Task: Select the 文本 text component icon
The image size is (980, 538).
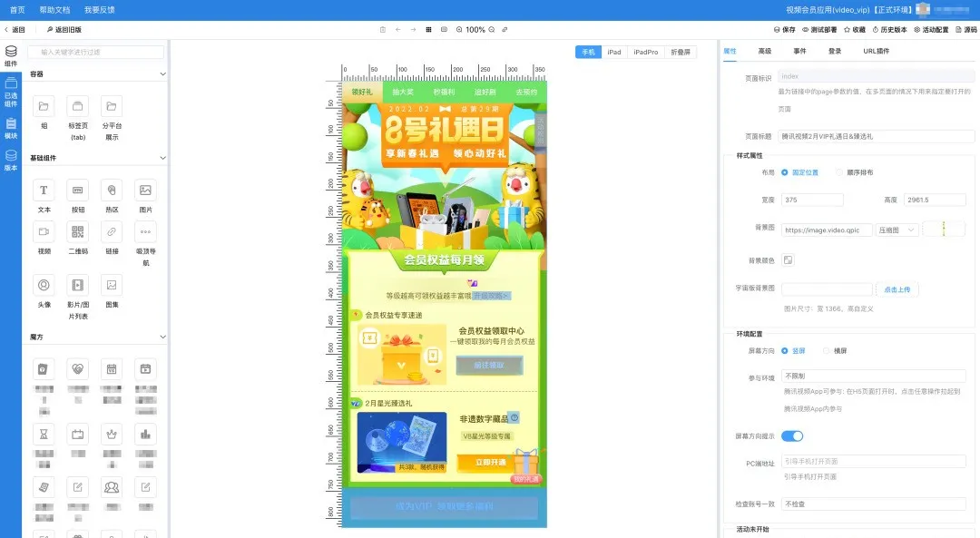Action: click(43, 191)
